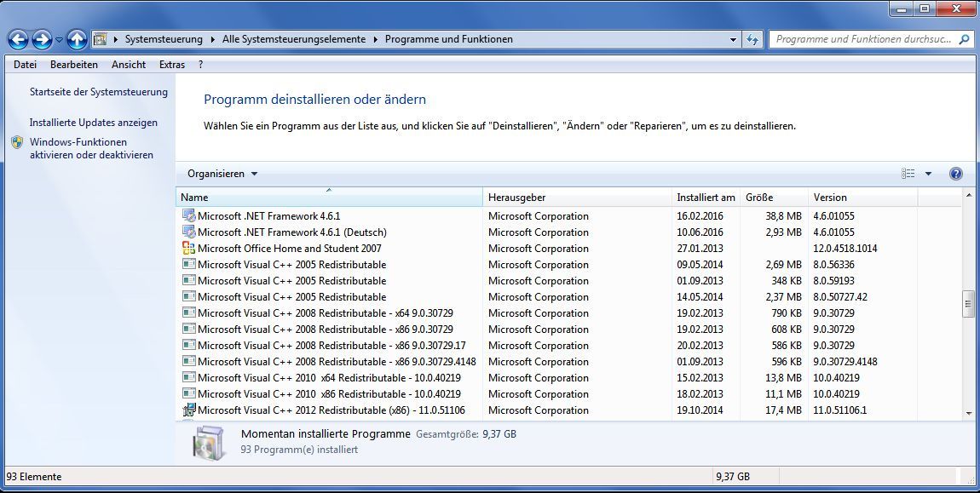The width and height of the screenshot is (980, 493).
Task: Click the Programme und Funktionen search field
Action: [861, 39]
